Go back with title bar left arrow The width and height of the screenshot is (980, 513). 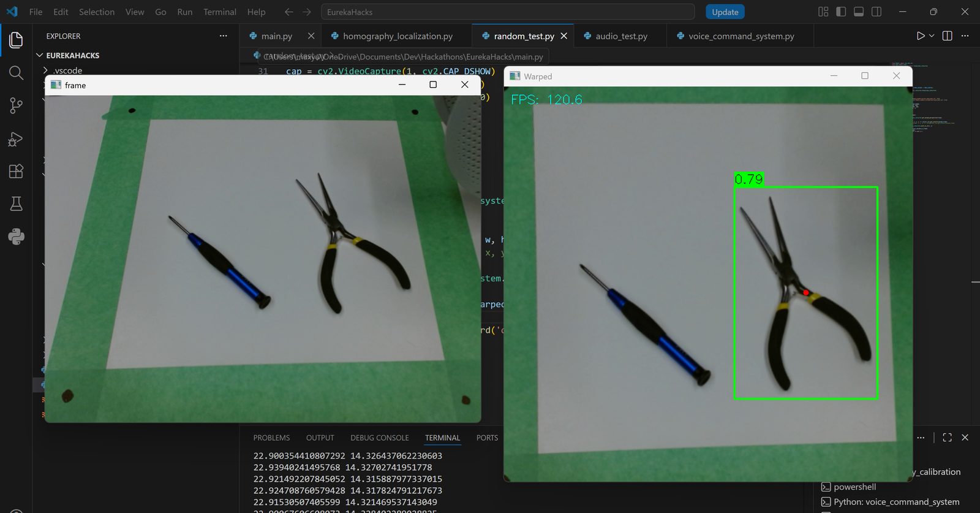(288, 12)
